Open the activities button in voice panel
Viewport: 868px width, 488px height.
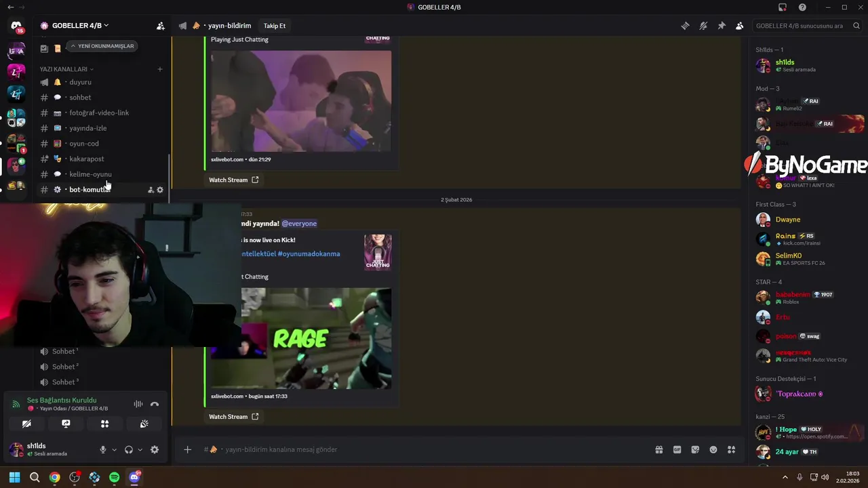[x=105, y=424]
